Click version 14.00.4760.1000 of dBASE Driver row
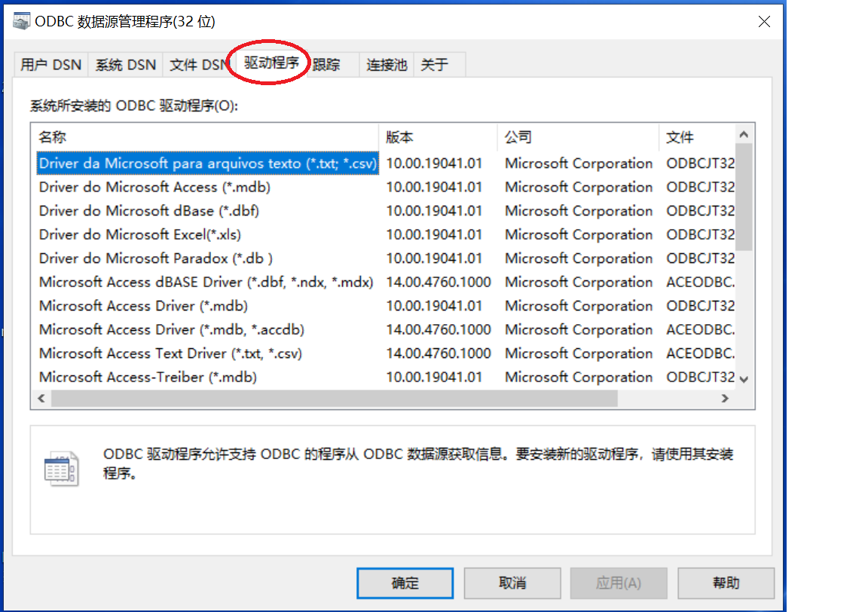Viewport: 868px width, 612px height. (x=439, y=283)
